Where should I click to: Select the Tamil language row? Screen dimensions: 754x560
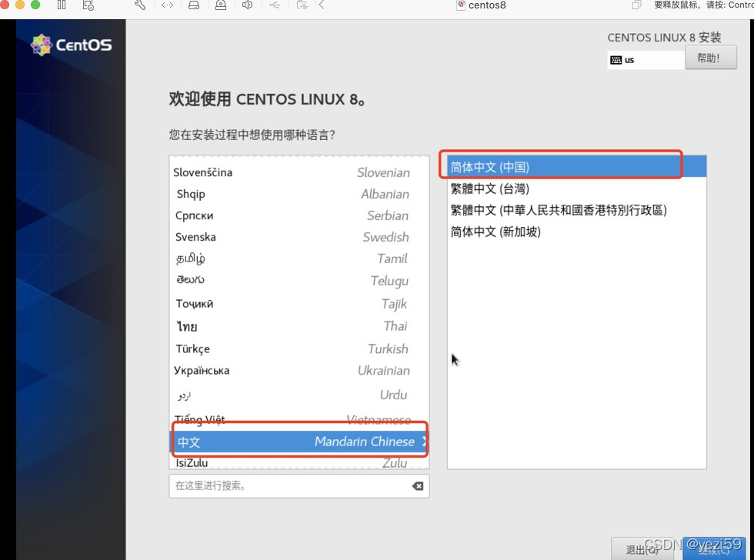(299, 258)
